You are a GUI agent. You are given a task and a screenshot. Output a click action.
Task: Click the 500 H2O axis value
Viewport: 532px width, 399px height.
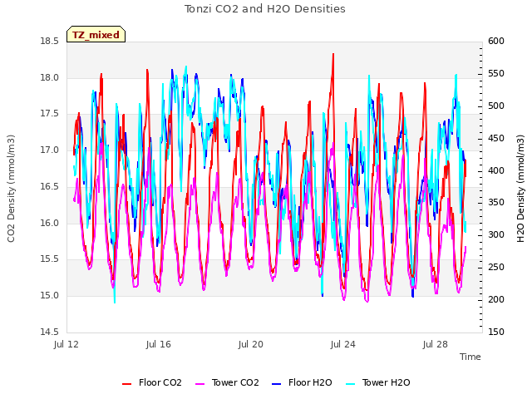(496, 106)
